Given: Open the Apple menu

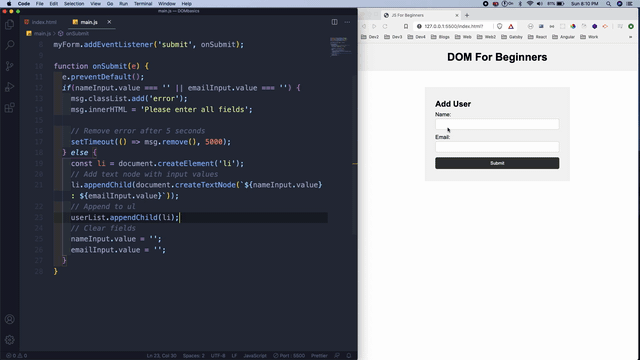Looking at the screenshot, I should 9,4.
